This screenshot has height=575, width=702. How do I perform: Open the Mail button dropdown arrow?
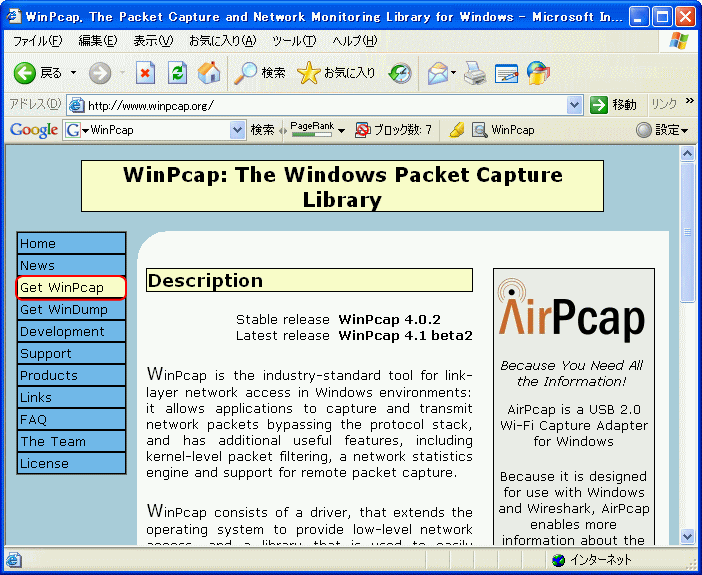(454, 73)
